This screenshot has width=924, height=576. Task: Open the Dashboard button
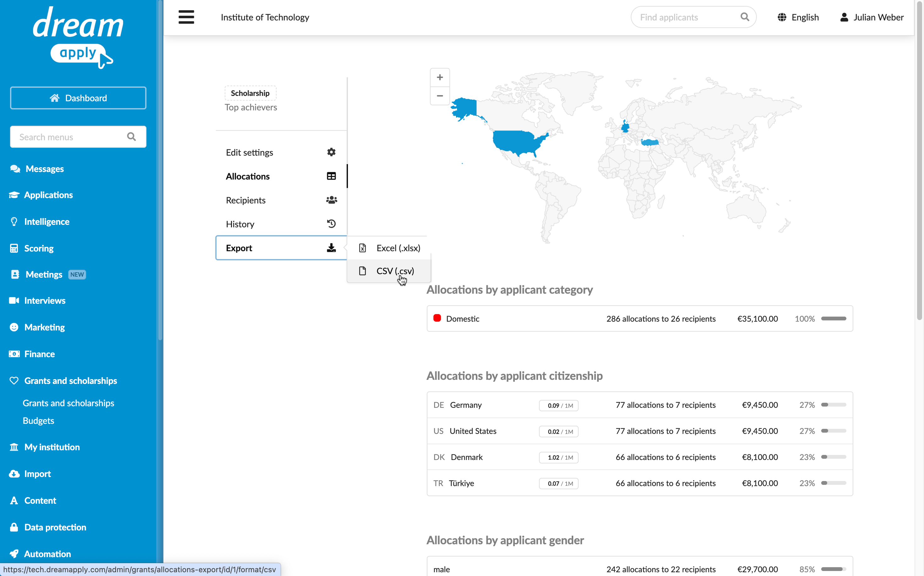[x=78, y=98]
